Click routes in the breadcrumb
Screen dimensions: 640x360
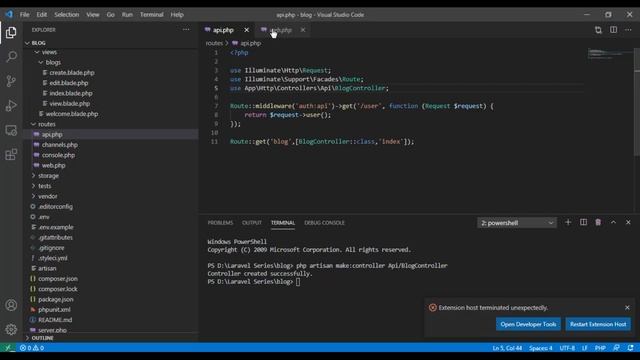(214, 43)
